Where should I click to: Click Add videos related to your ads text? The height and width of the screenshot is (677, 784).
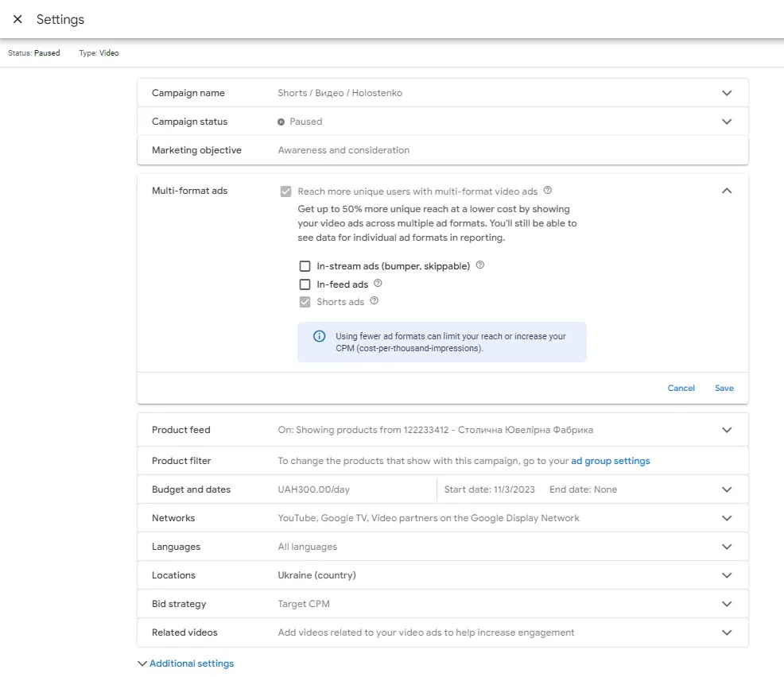coord(426,633)
